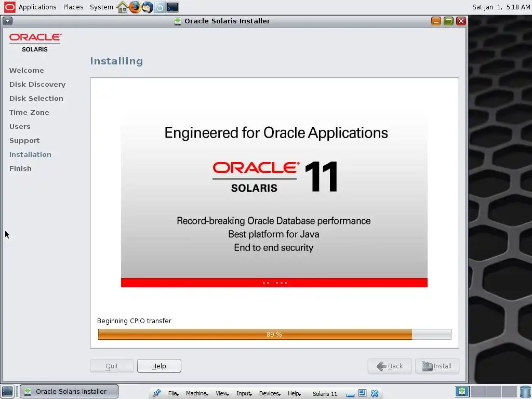Image resolution: width=532 pixels, height=399 pixels.
Task: Click the Show Desktop button in bottom panel
Action: 7,391
